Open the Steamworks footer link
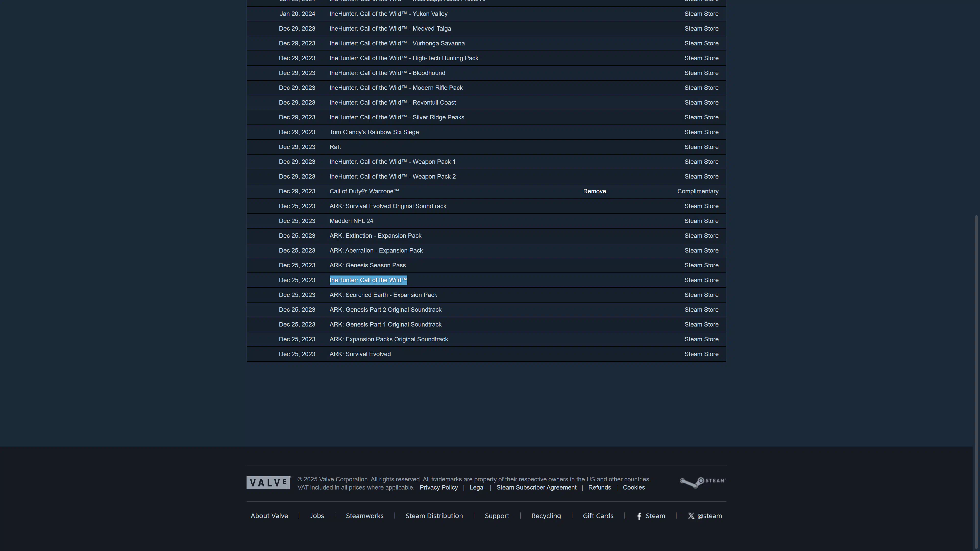The image size is (980, 551). 364,516
